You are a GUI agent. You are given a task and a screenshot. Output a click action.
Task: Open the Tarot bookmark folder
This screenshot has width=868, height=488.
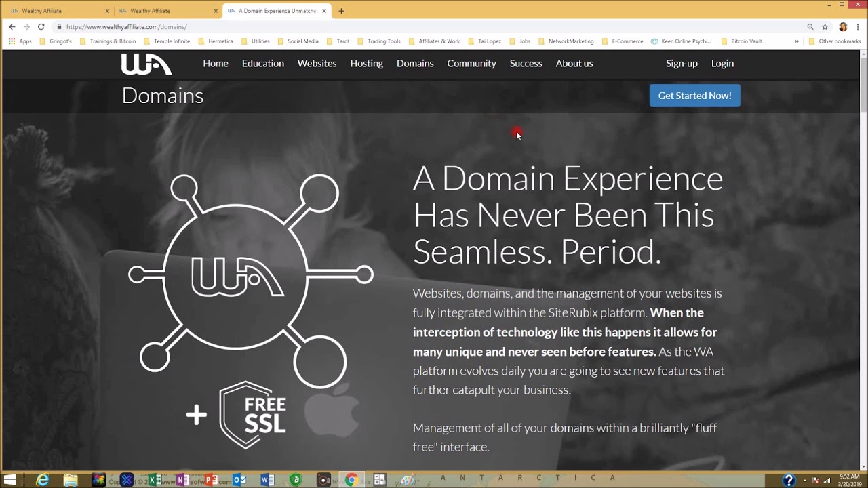(338, 41)
